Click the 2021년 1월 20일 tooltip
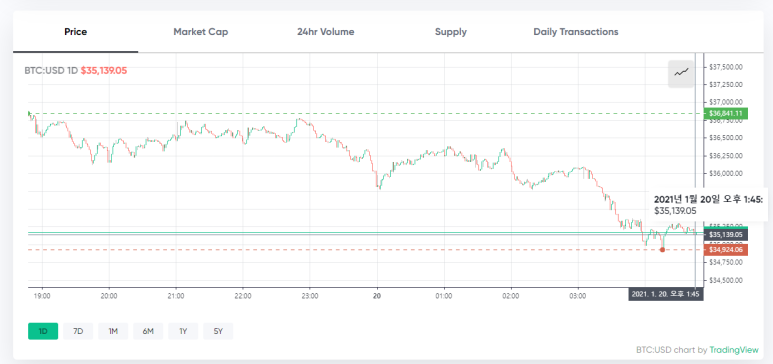 point(708,205)
